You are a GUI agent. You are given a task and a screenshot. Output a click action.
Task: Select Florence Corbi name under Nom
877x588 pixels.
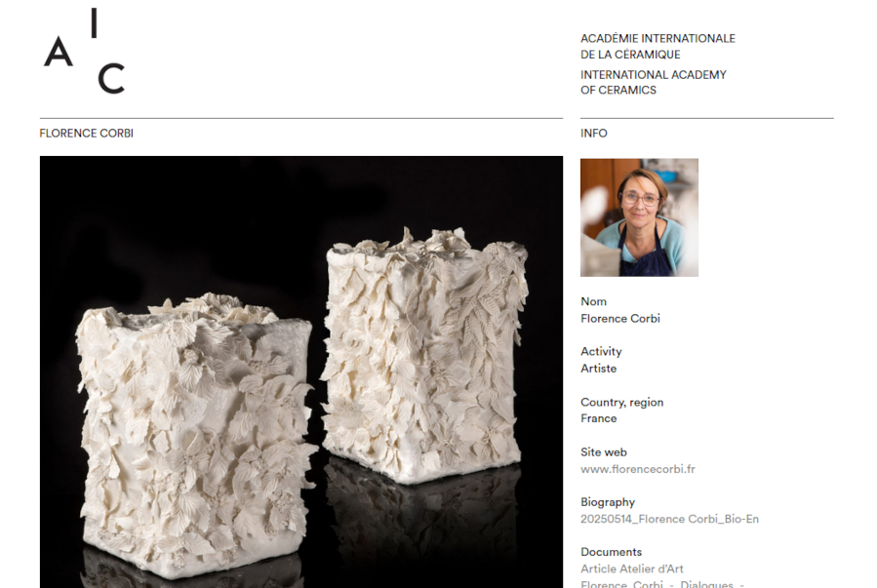(x=620, y=318)
